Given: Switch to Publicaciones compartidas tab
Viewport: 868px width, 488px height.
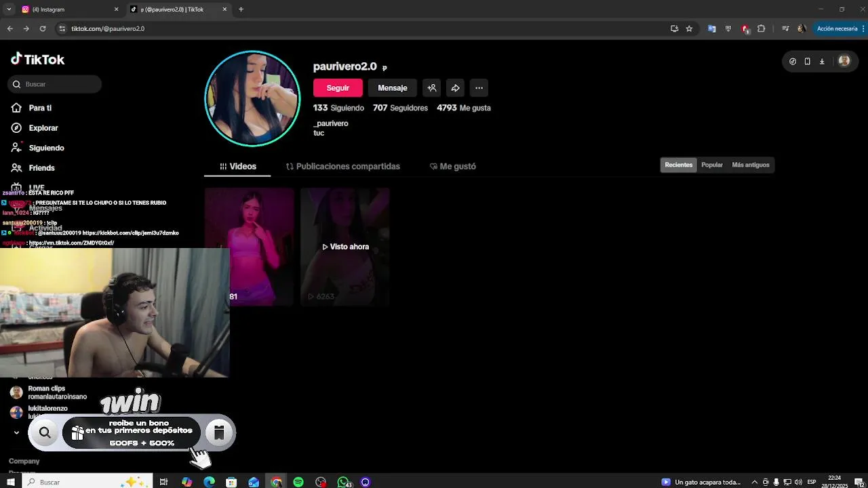Looking at the screenshot, I should point(343,166).
